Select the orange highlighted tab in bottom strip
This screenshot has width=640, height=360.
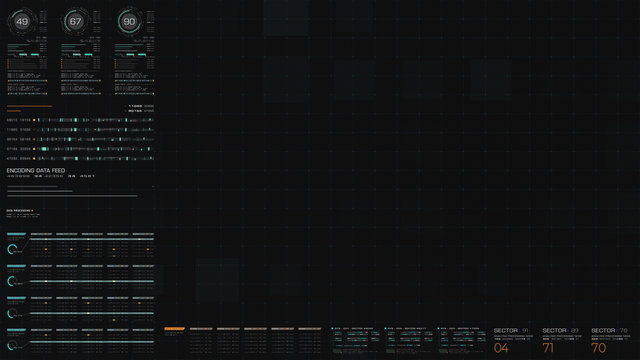pos(175,329)
